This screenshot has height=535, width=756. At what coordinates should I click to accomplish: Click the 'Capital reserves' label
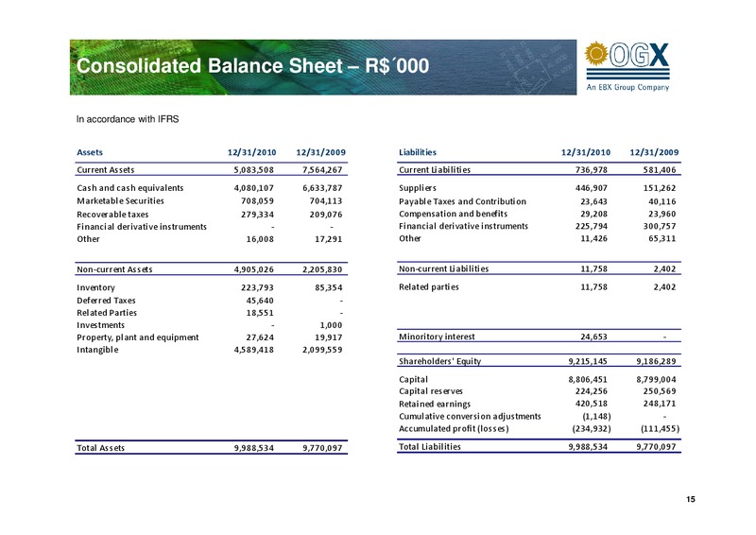pyautogui.click(x=431, y=391)
